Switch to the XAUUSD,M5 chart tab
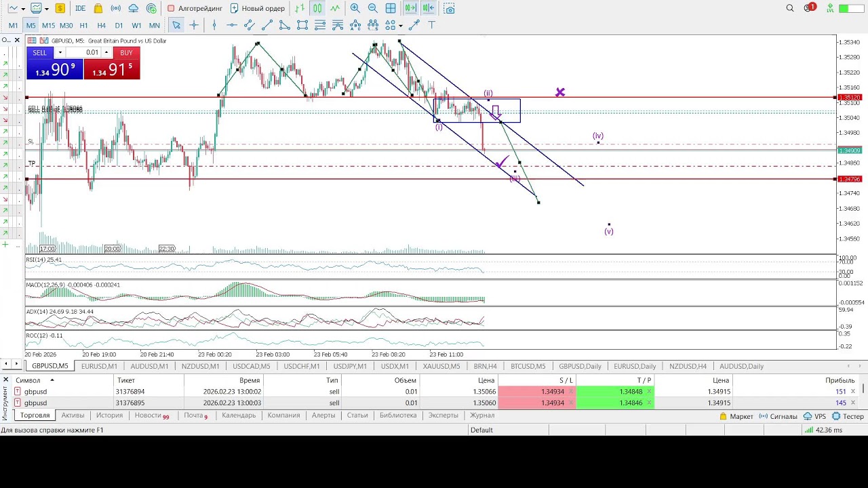Screen dimensions: 868x488 (441, 366)
